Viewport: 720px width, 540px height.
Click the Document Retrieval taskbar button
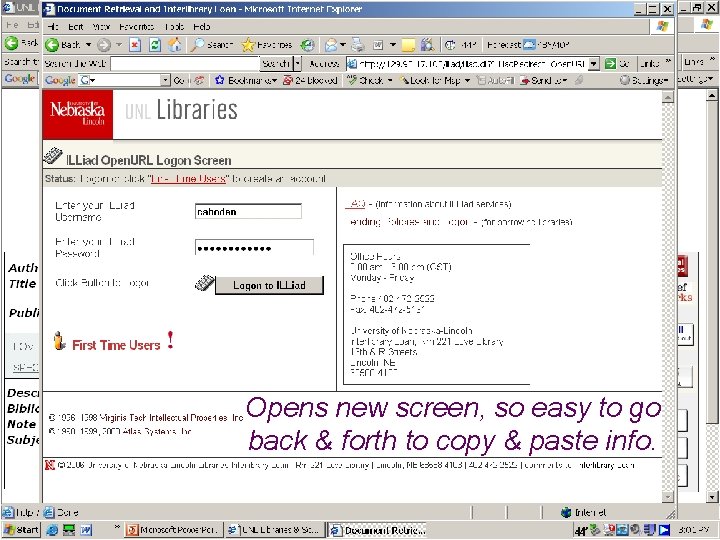pos(378,530)
